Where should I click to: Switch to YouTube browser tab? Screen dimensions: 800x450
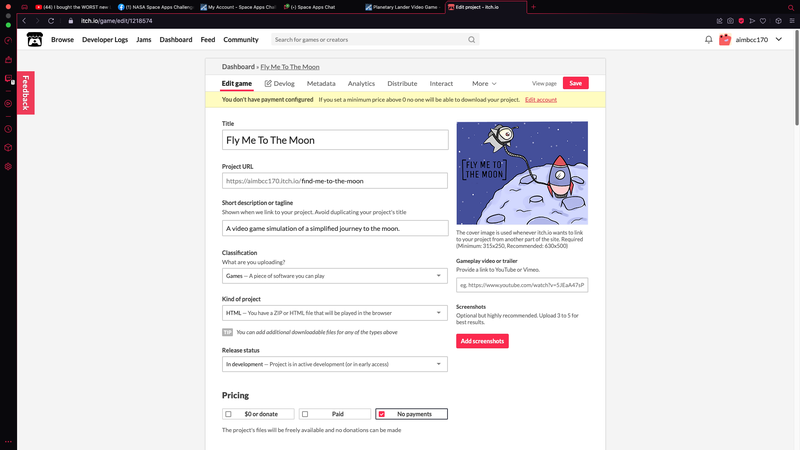coord(71,7)
